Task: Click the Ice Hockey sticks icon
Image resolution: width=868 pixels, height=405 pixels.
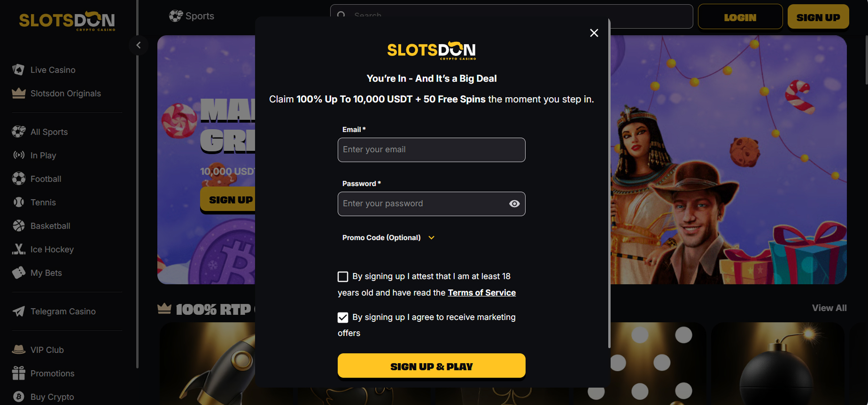Action: tap(18, 249)
